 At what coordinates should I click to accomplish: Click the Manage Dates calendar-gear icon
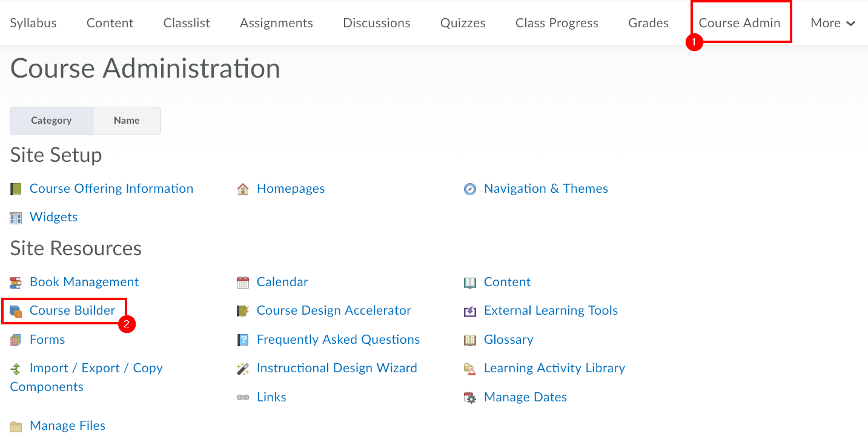pyautogui.click(x=469, y=397)
